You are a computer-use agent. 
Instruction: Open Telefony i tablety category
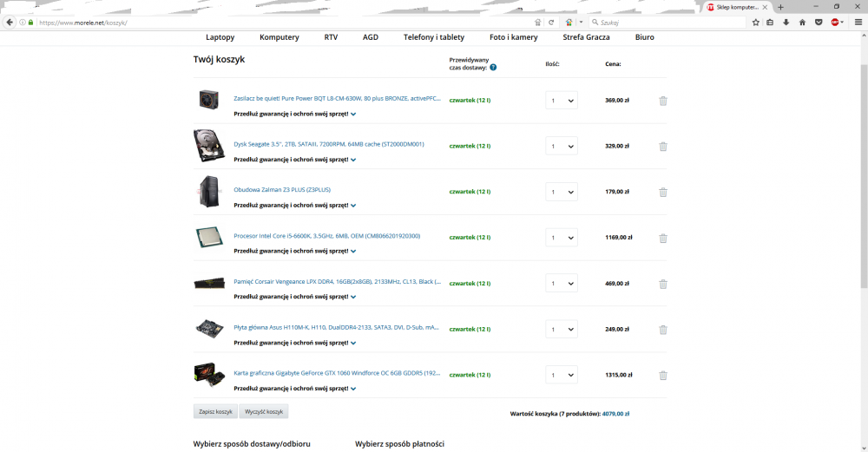pyautogui.click(x=433, y=37)
